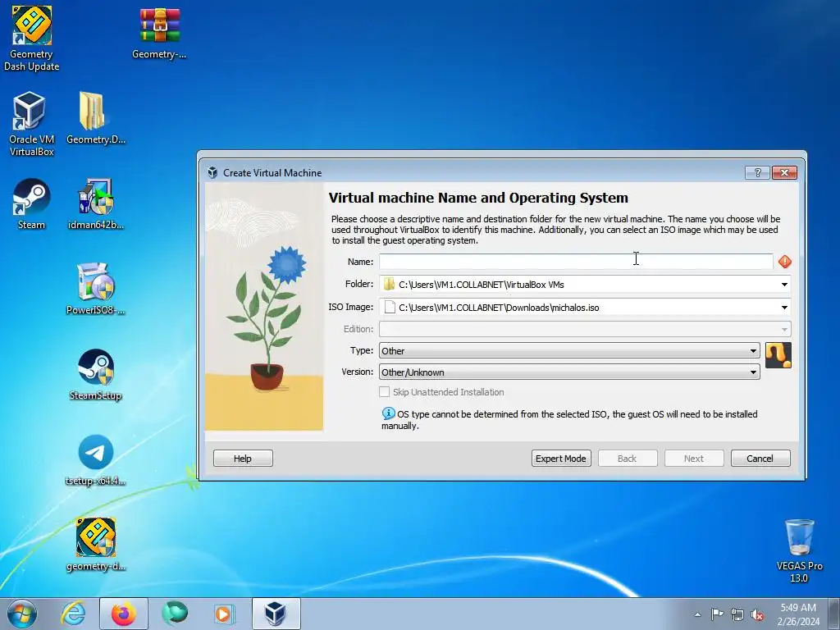Switch to VirtualBox taskbar button
The height and width of the screenshot is (630, 840).
click(x=276, y=614)
